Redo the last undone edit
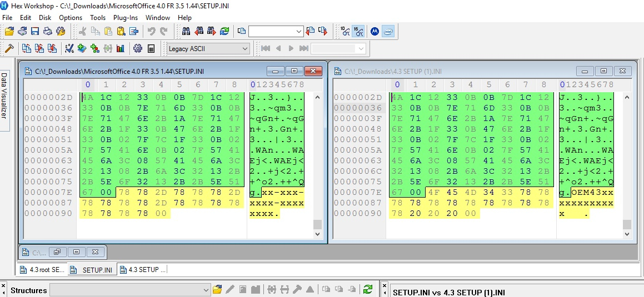This screenshot has width=644, height=297. click(x=164, y=31)
